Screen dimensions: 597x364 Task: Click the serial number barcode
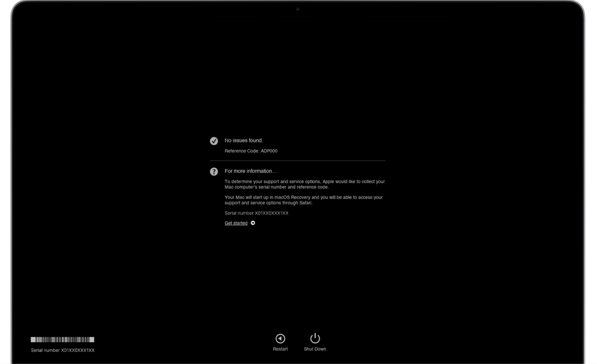[x=62, y=339]
